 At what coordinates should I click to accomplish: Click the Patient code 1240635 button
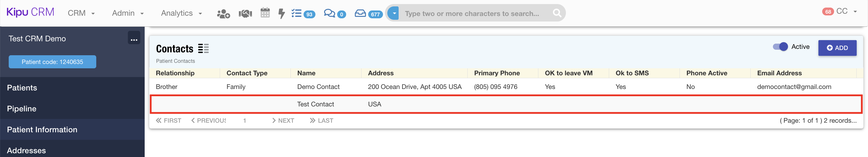point(52,62)
